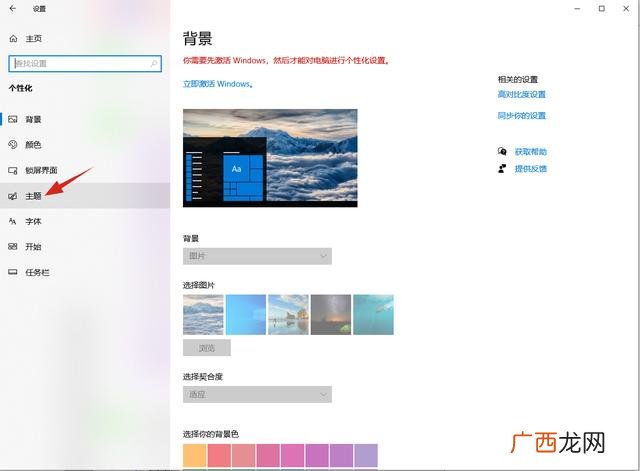Open the 背景 图片 dropdown
This screenshot has width=640, height=471.
pyautogui.click(x=257, y=256)
